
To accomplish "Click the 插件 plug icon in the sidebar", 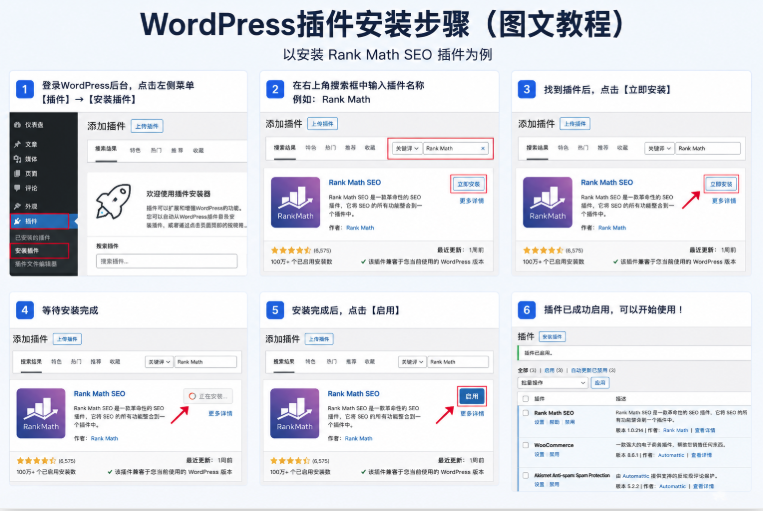I will [18, 221].
